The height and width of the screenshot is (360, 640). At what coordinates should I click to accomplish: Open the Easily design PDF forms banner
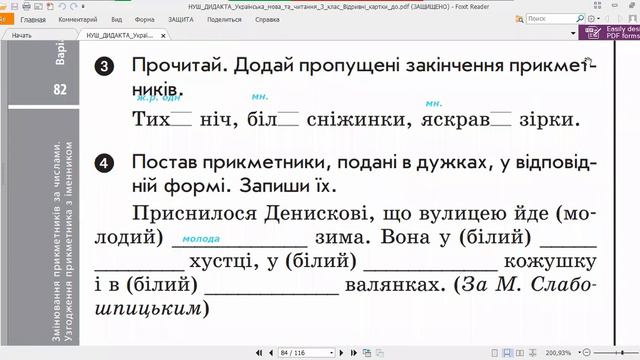(609, 32)
